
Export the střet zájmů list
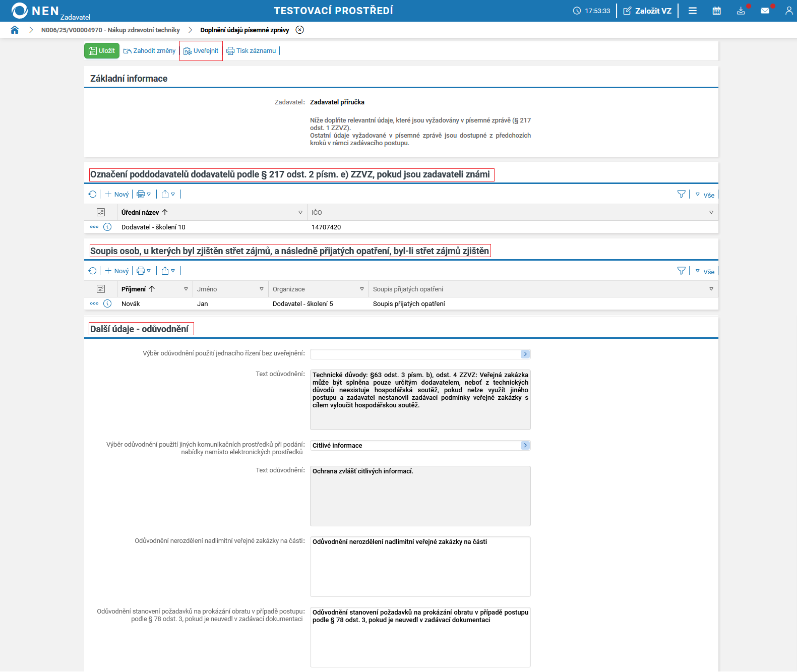[x=168, y=271]
